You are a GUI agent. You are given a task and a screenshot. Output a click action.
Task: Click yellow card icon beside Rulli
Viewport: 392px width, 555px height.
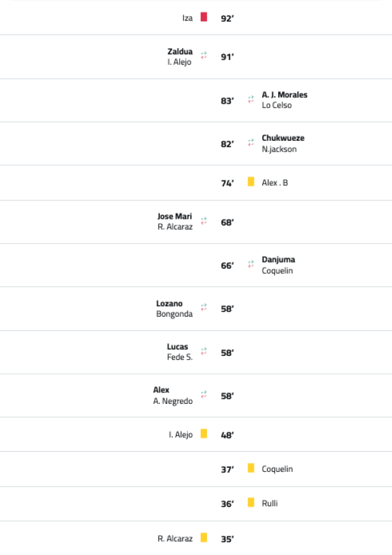click(251, 503)
